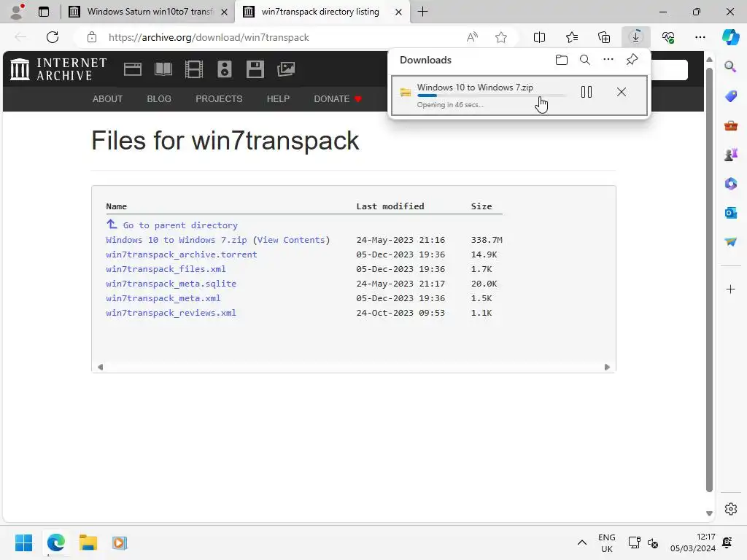Open Internet Archive Web section icon
This screenshot has height=560, width=747.
coord(133,69)
